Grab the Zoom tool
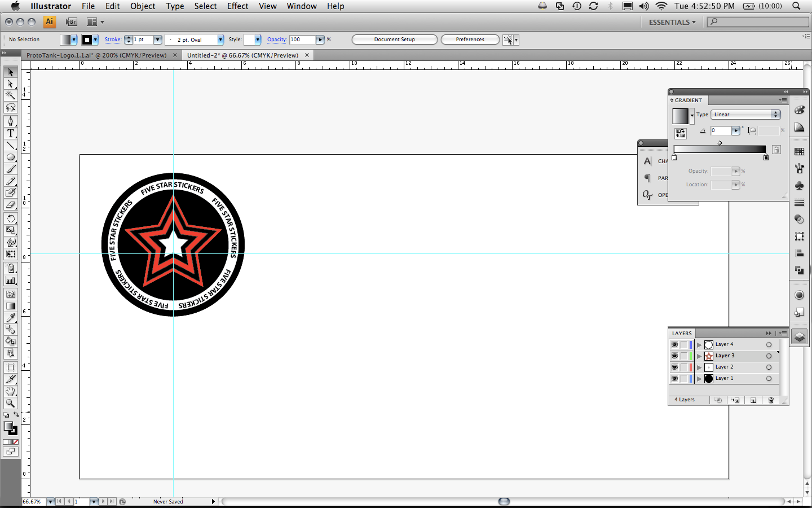Viewport: 812px width, 508px height. point(10,404)
